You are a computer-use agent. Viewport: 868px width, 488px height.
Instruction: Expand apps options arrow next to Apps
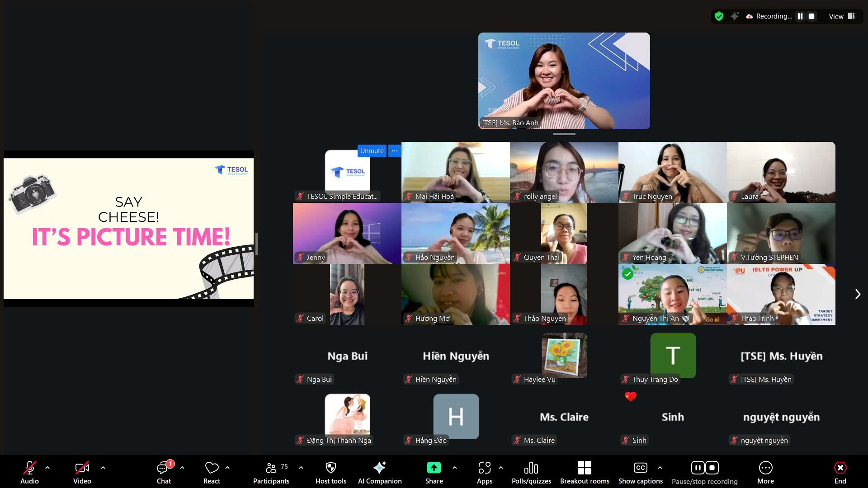pyautogui.click(x=501, y=468)
